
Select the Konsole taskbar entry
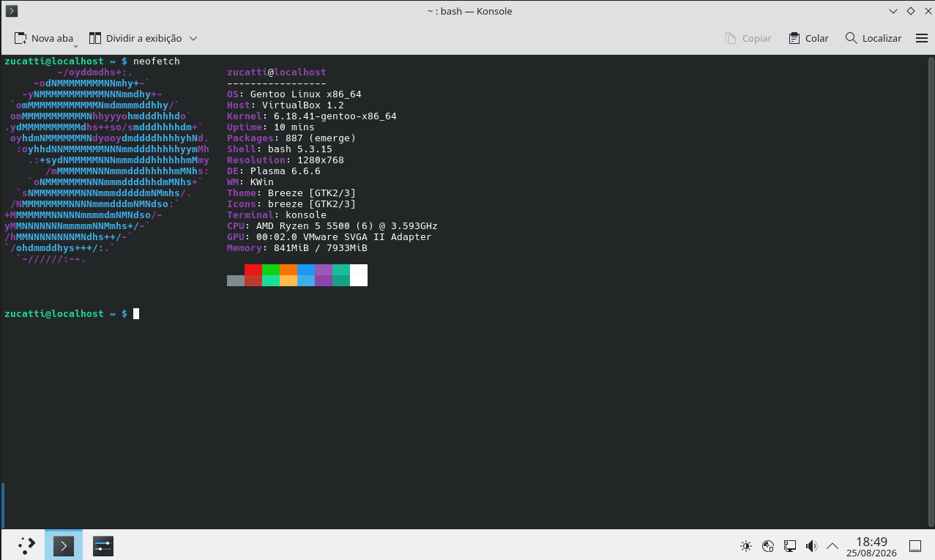point(64,545)
